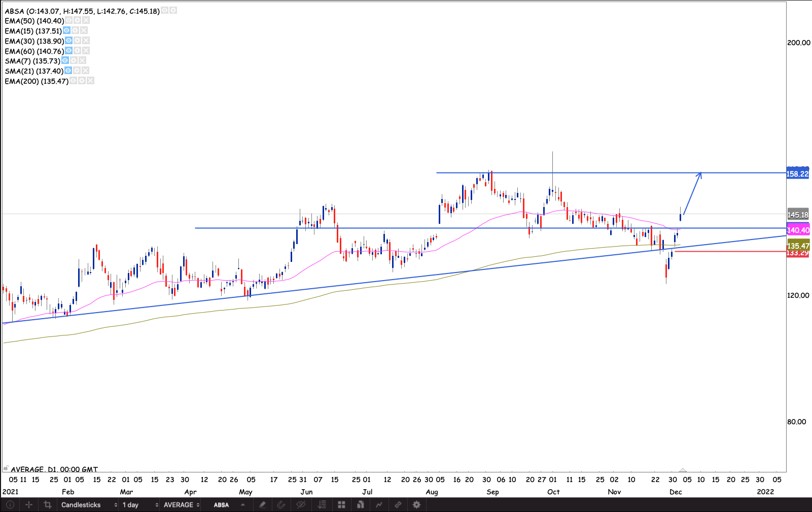Show the hidden EMA(200) indicator
The height and width of the screenshot is (512, 812).
point(73,81)
